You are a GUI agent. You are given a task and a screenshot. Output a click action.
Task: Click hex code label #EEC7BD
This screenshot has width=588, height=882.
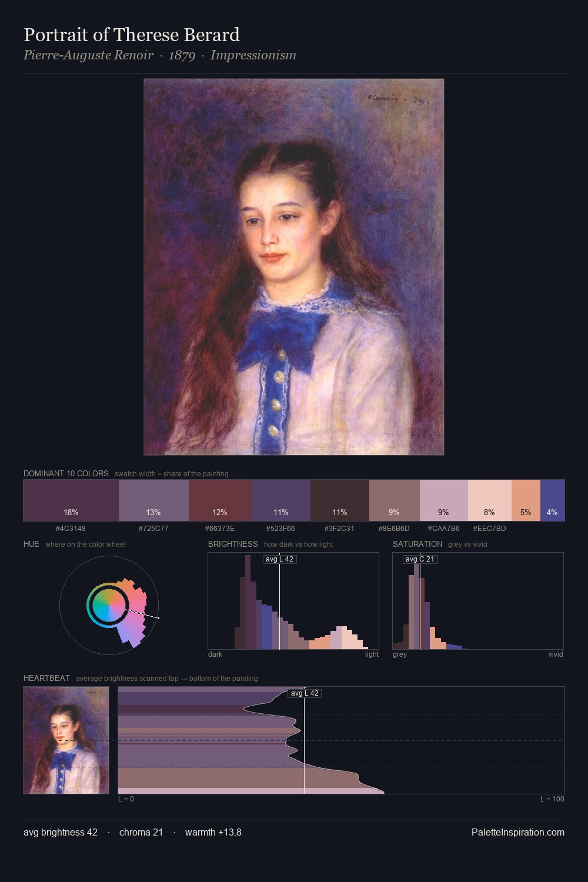tap(490, 529)
